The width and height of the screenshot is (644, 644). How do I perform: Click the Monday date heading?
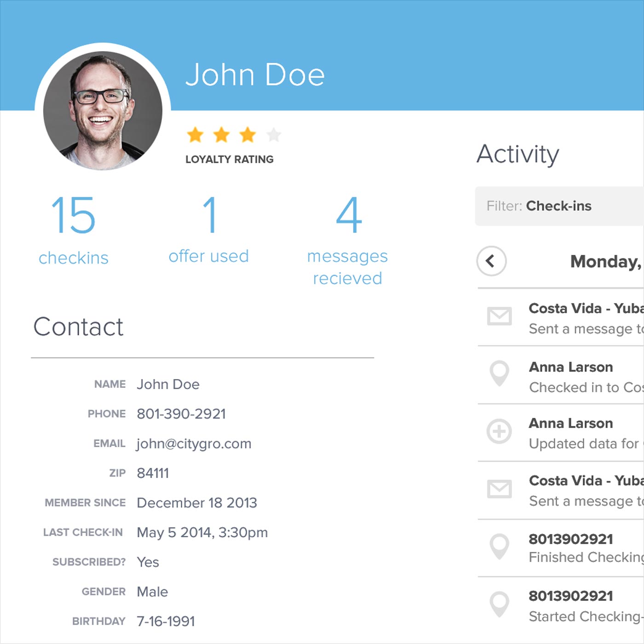tap(606, 261)
